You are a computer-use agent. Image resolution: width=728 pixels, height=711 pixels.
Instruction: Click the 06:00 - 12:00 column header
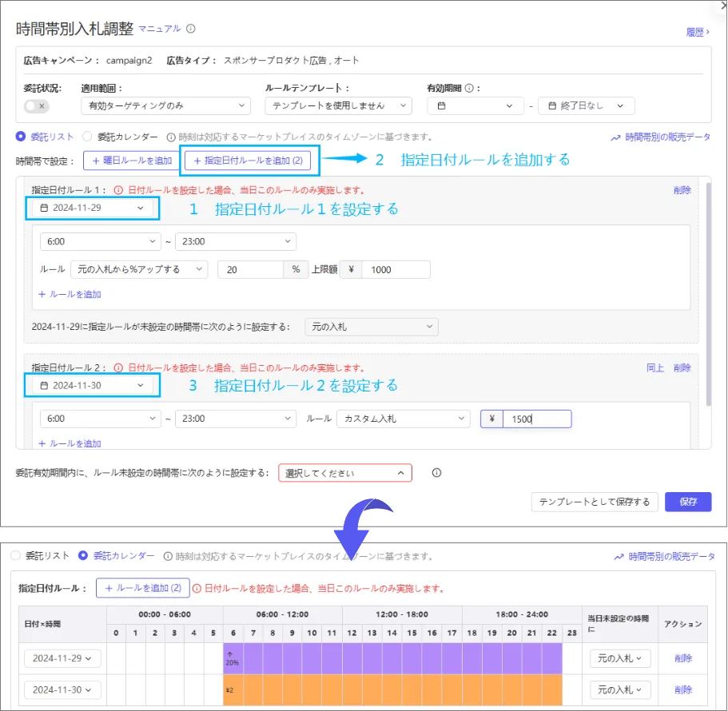tap(283, 614)
